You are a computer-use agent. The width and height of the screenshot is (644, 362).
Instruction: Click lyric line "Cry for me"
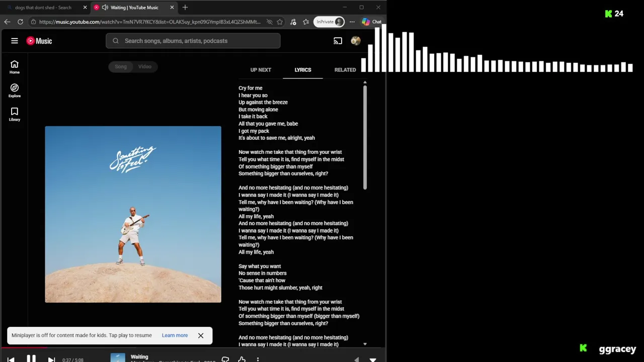click(251, 88)
